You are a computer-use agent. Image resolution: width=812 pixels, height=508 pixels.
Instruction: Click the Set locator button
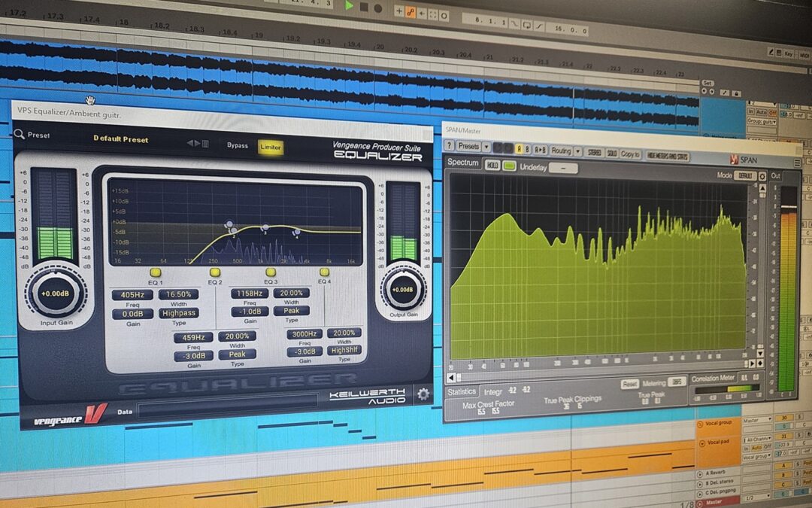coord(708,83)
